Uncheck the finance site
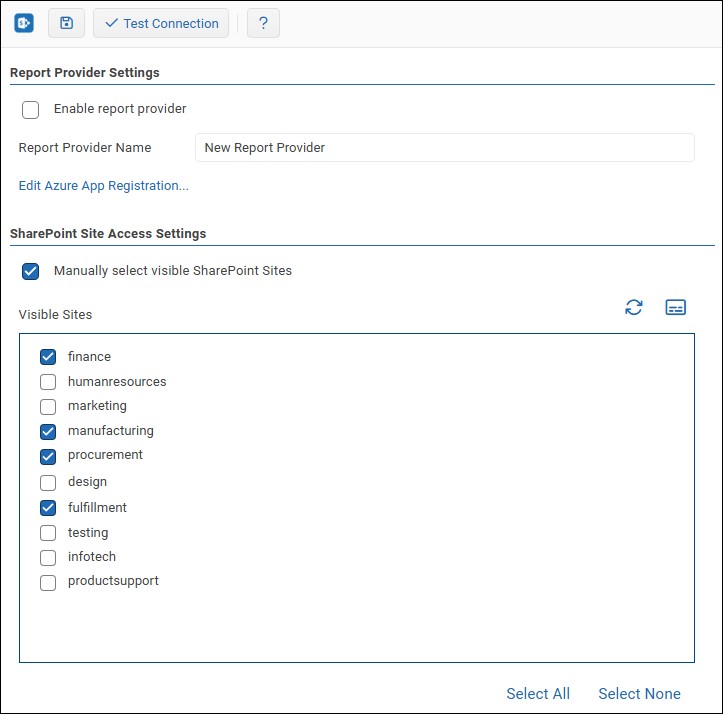723x714 pixels. pyautogui.click(x=48, y=357)
